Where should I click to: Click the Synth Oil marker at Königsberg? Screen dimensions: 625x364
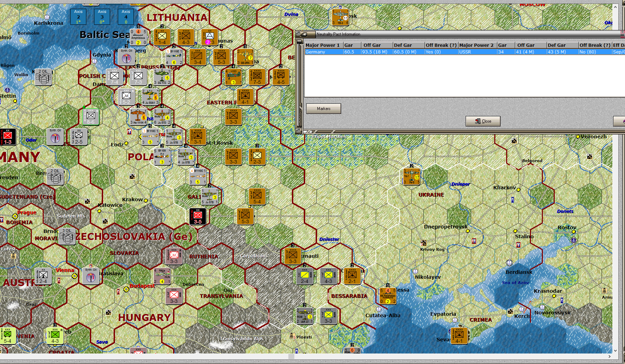point(126,57)
